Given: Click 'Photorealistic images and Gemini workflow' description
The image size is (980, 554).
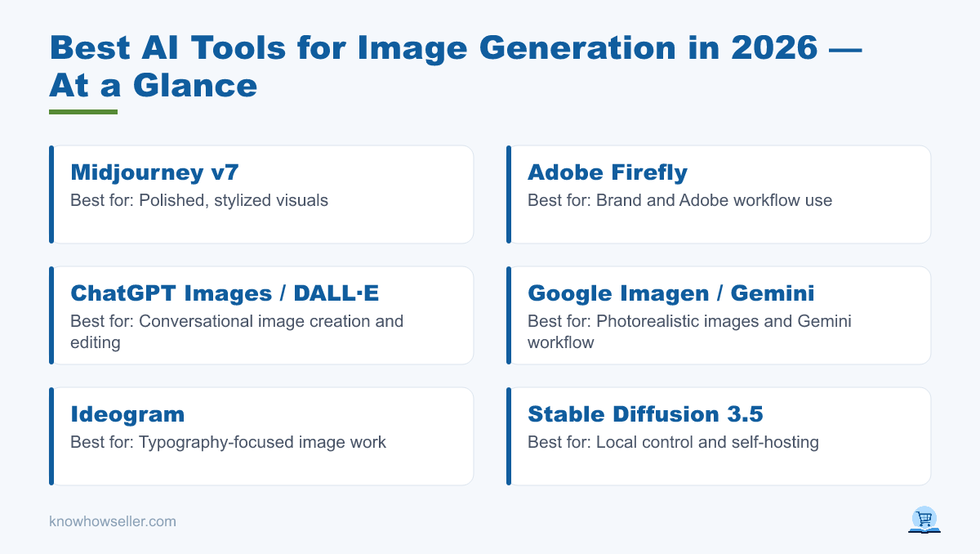Looking at the screenshot, I should [689, 332].
